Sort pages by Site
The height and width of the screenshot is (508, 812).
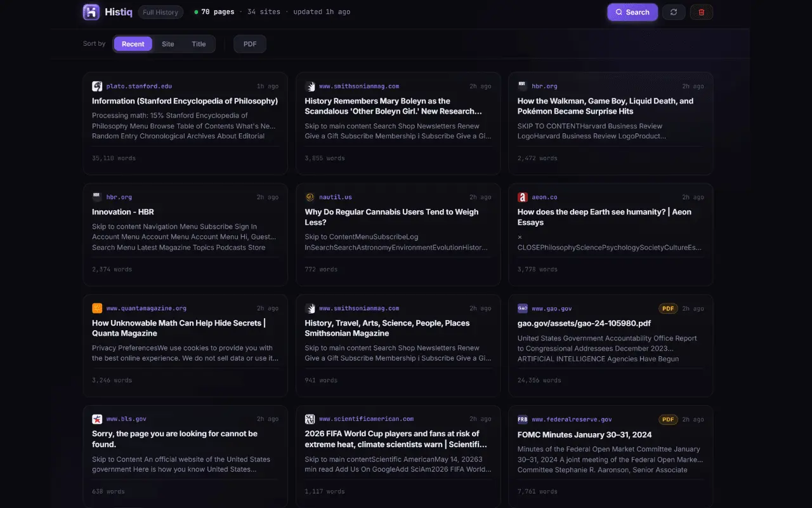168,44
